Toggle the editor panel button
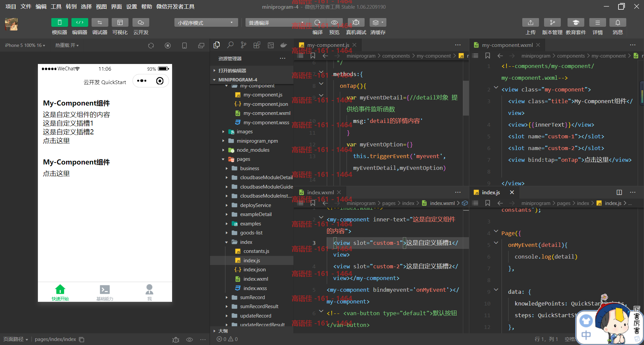644x345 pixels. (79, 22)
